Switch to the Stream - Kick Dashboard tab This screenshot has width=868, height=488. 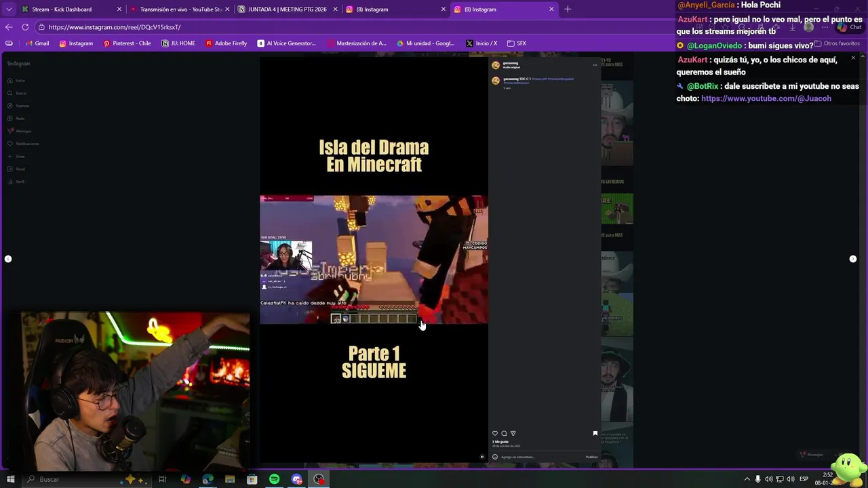(71, 9)
